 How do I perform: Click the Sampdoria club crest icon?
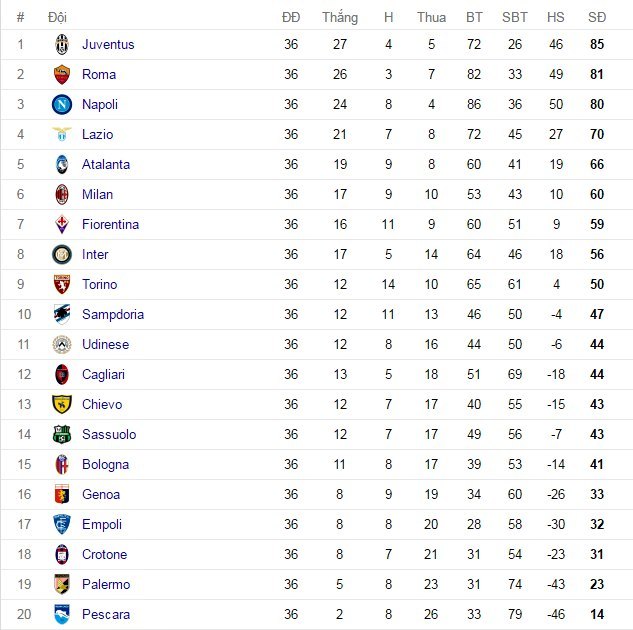(x=62, y=314)
